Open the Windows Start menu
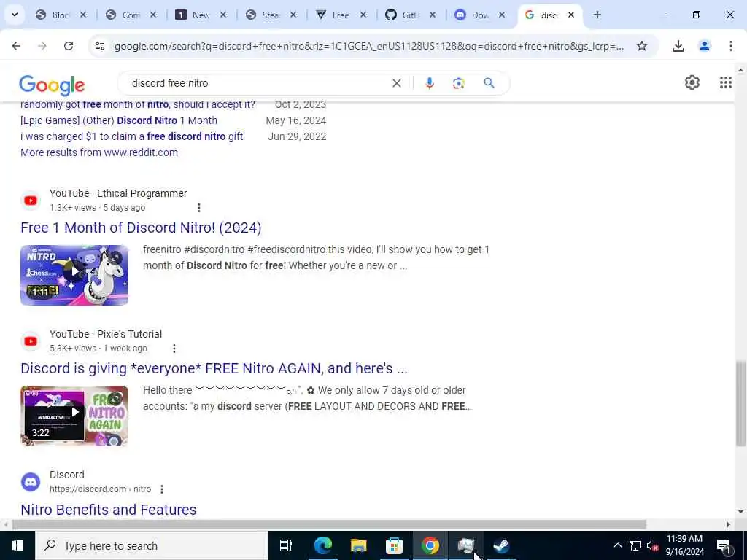The image size is (747, 560). [18, 545]
